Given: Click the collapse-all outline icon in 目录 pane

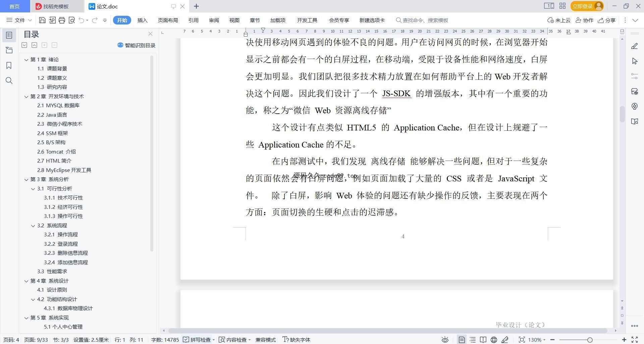Looking at the screenshot, I should pyautogui.click(x=34, y=45).
